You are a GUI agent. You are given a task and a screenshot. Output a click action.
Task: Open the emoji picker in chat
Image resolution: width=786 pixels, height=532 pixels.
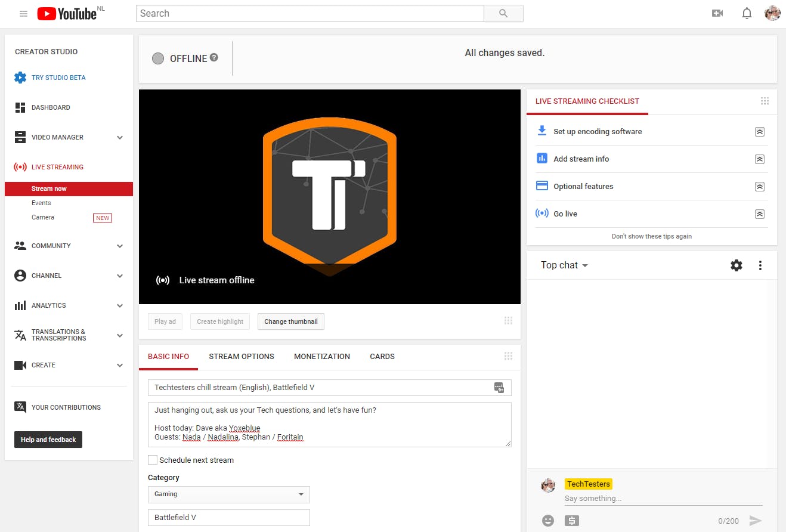(x=548, y=521)
